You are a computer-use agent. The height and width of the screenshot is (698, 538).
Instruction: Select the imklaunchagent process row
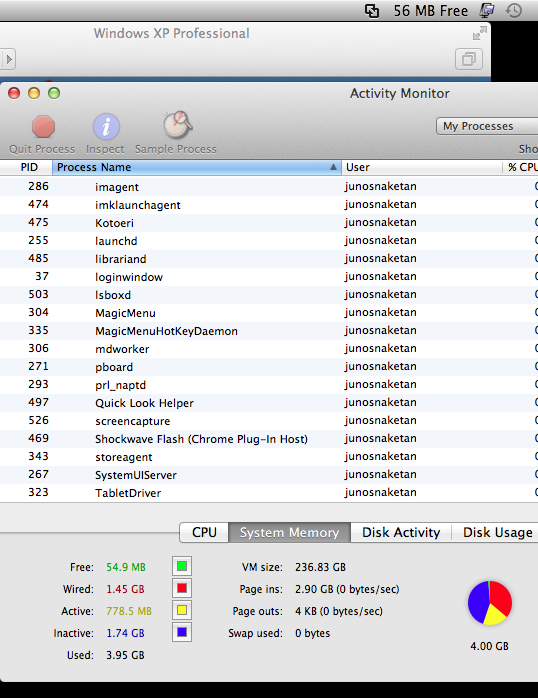pos(269,205)
